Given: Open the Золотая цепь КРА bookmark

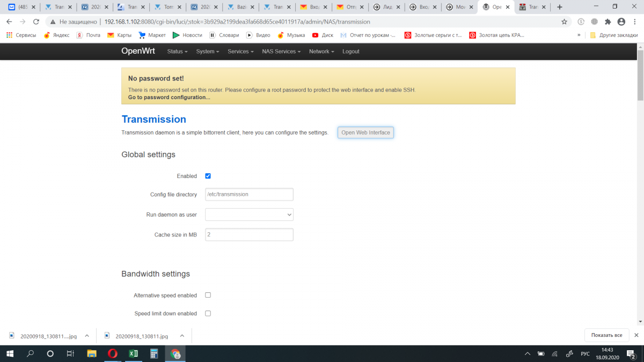Looking at the screenshot, I should click(497, 35).
